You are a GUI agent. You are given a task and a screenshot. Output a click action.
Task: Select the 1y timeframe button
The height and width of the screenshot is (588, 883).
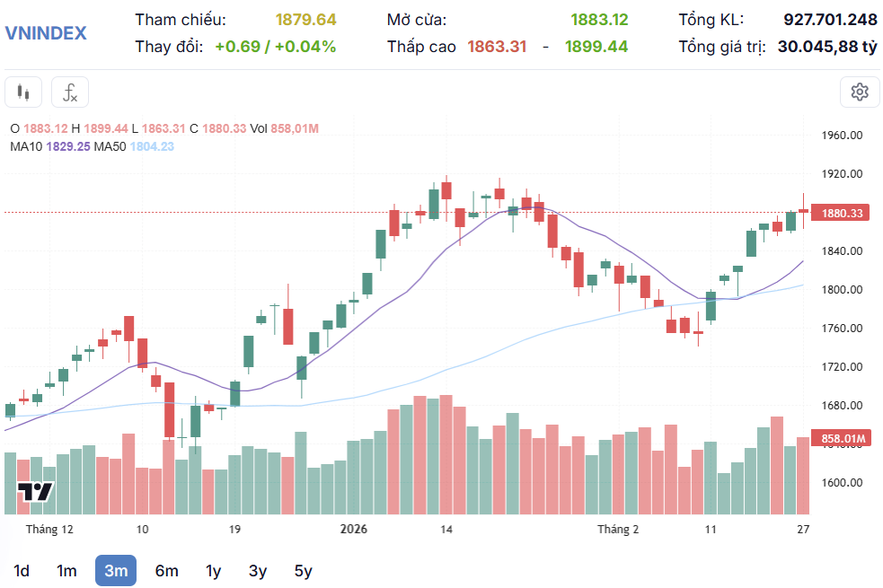coord(213,570)
